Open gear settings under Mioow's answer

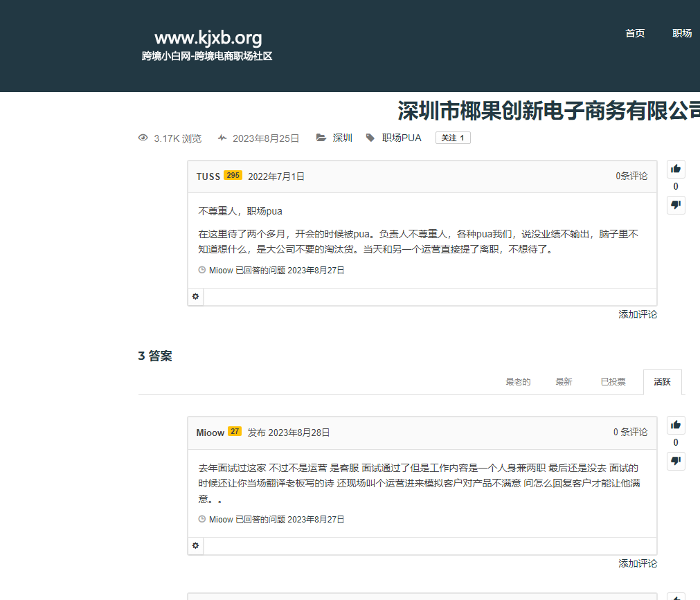196,546
